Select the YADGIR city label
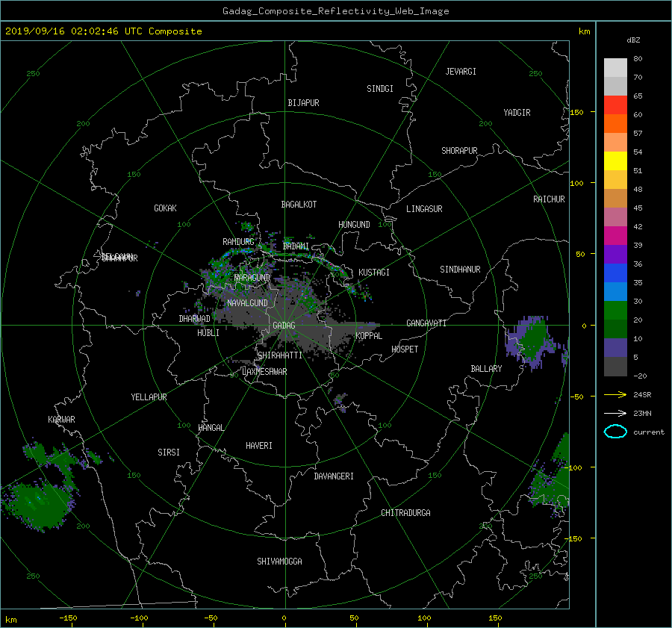This screenshot has width=672, height=628. [x=517, y=113]
